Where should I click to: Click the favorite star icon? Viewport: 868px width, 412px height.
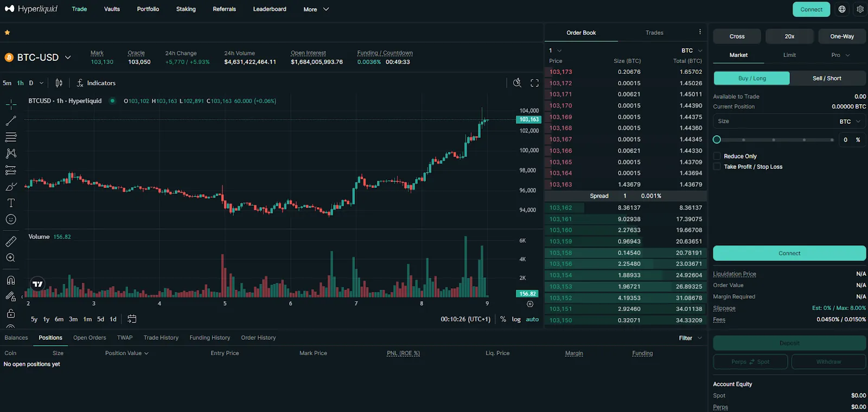click(x=8, y=33)
